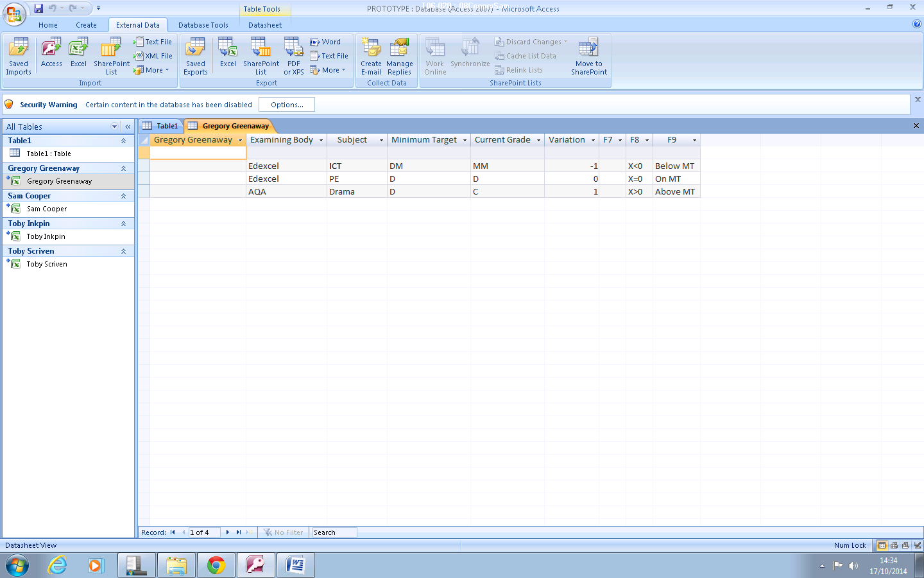
Task: Open the Office Button menu
Action: pyautogui.click(x=14, y=13)
